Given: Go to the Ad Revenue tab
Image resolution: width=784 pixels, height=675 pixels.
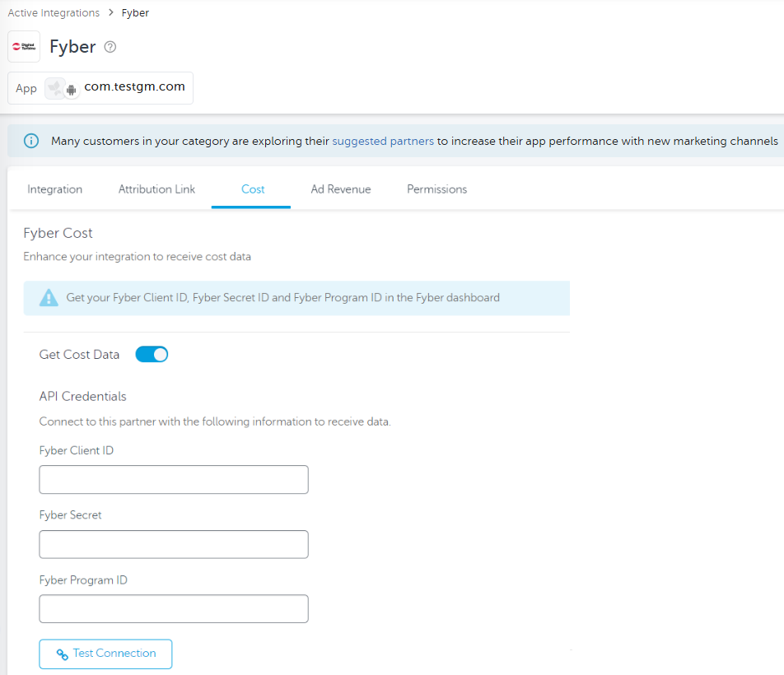Looking at the screenshot, I should tap(341, 189).
